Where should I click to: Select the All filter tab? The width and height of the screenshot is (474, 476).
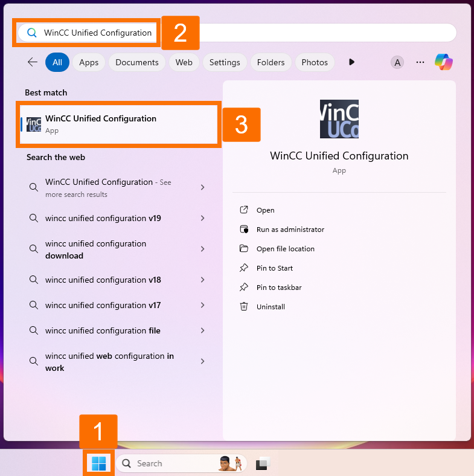click(x=57, y=62)
